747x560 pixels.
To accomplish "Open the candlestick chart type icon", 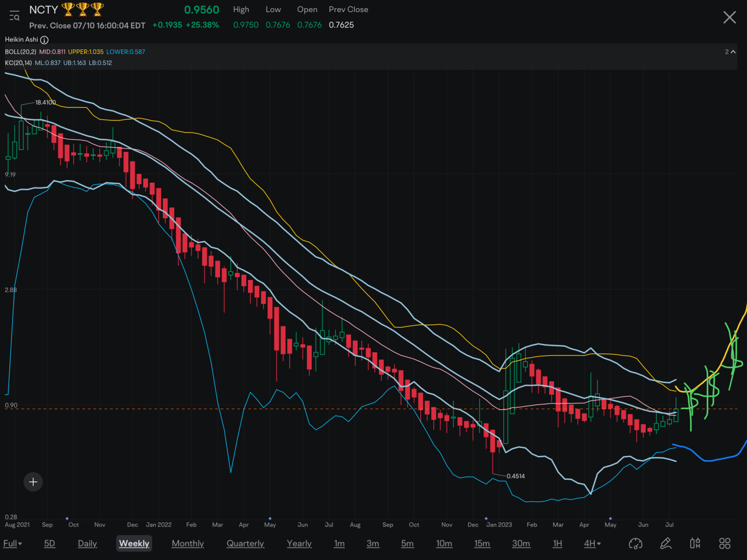I will [x=695, y=543].
